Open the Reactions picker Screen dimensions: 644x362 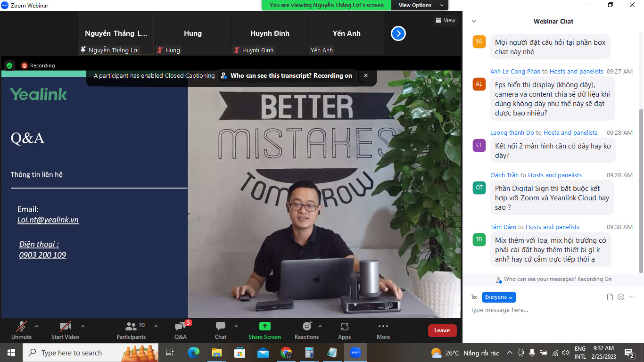[x=306, y=327]
